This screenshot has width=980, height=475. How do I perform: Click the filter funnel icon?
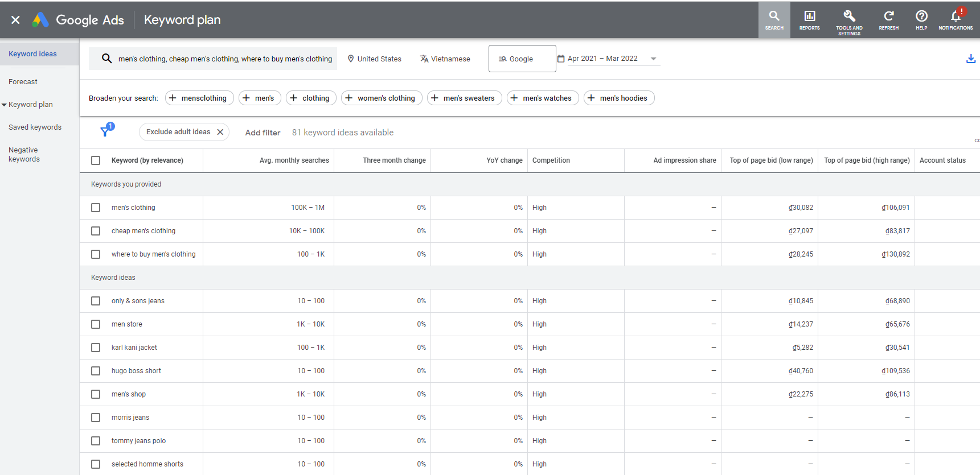pos(105,131)
